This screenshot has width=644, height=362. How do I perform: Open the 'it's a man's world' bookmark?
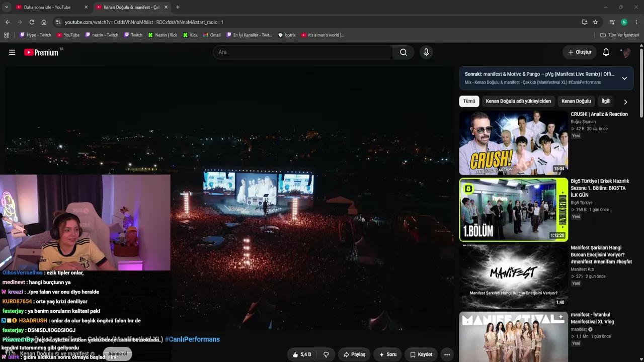(x=323, y=35)
